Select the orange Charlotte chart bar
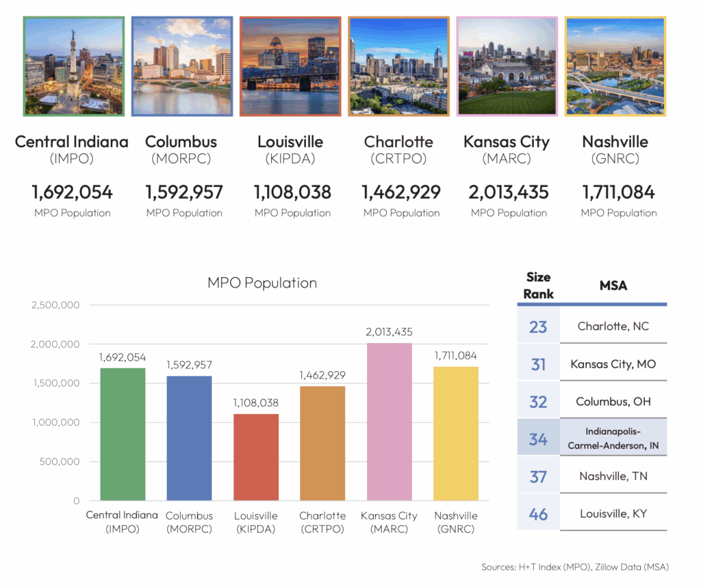Image resolution: width=701 pixels, height=588 pixels. (x=322, y=443)
